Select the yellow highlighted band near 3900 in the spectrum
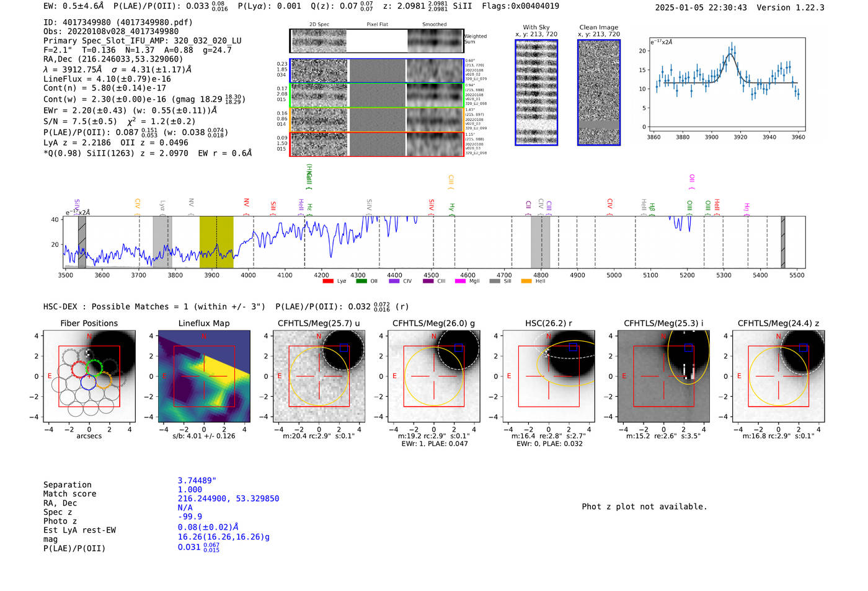 [216, 242]
